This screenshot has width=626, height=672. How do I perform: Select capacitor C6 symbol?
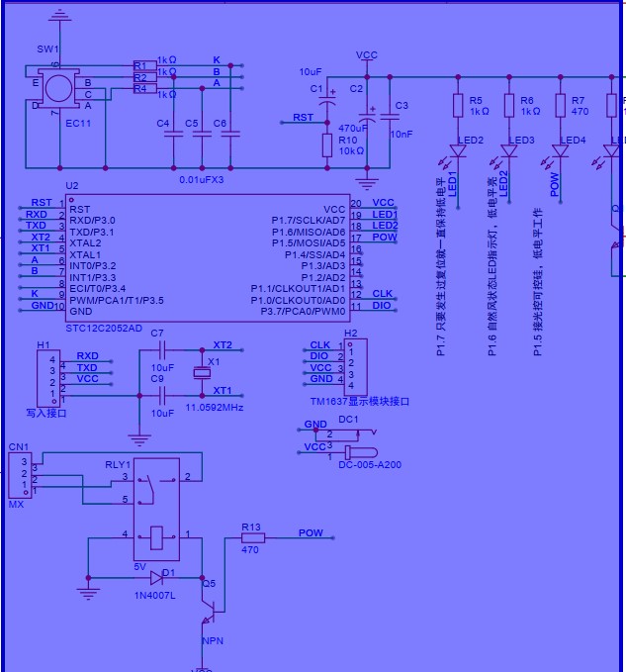[x=230, y=135]
